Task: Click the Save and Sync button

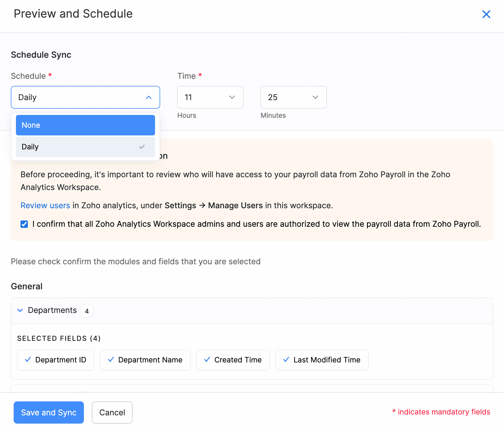Action: pos(48,412)
